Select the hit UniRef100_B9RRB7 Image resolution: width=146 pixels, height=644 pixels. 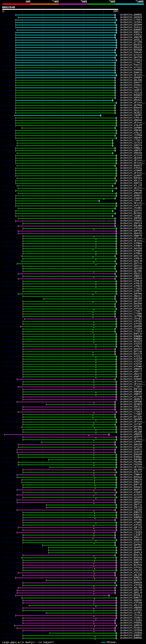click(x=131, y=30)
